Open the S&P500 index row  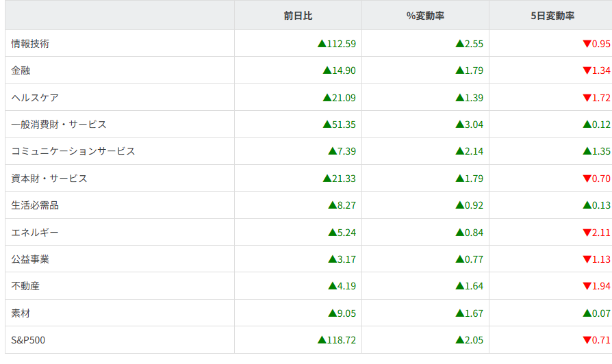[29, 340]
